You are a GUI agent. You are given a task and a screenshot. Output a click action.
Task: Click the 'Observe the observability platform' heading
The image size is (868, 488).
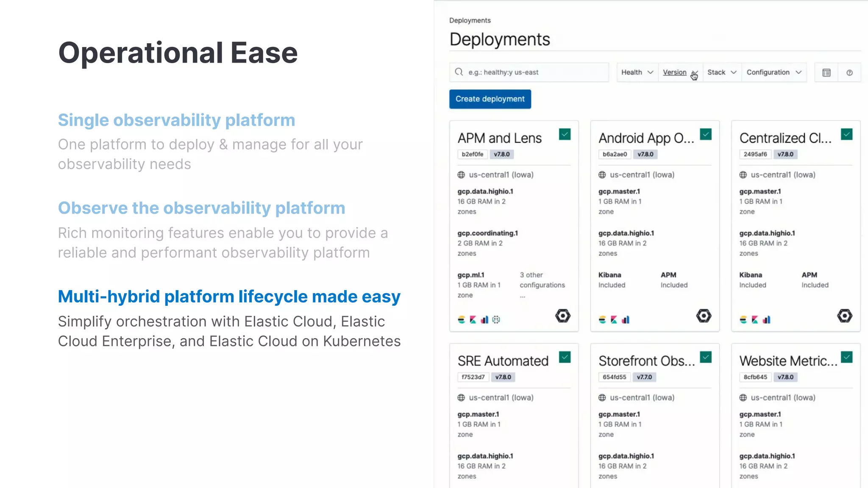point(201,208)
